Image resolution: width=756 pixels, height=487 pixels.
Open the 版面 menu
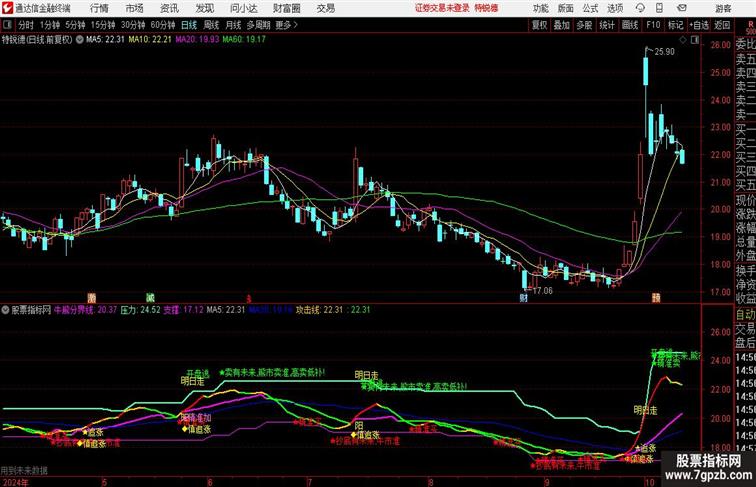click(x=565, y=8)
